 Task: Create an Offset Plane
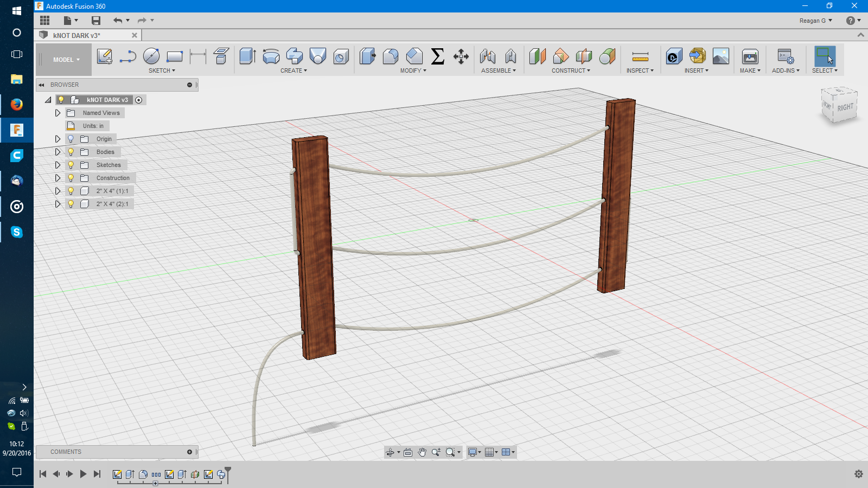click(538, 56)
